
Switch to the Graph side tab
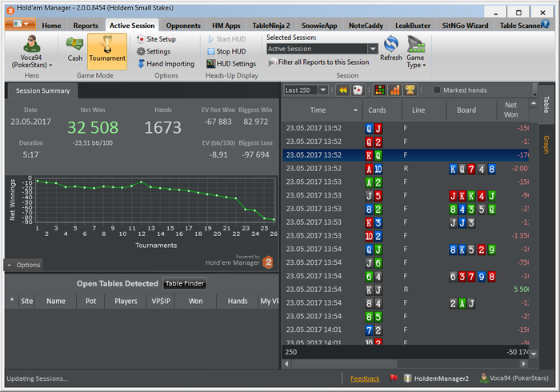pos(546,144)
